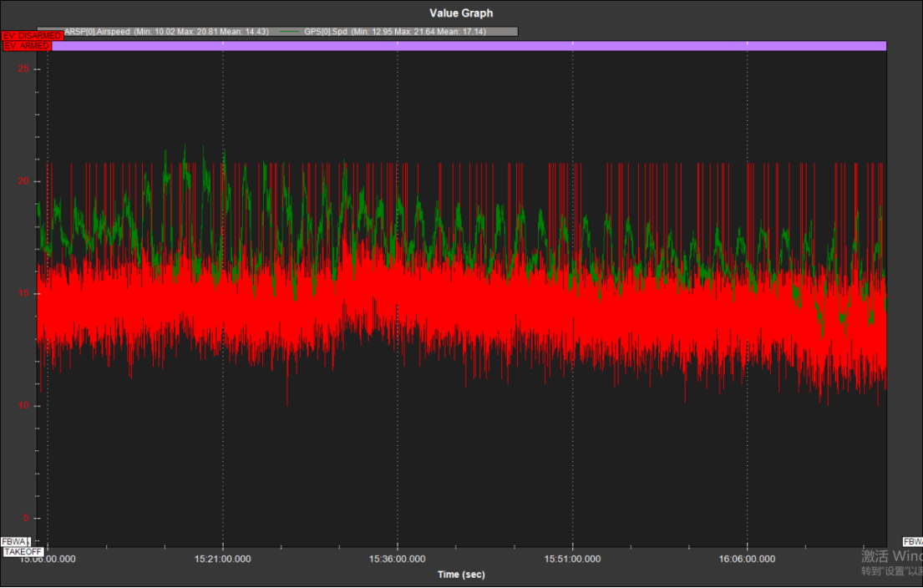Click the 15:06:00.000 time tick label

point(48,559)
